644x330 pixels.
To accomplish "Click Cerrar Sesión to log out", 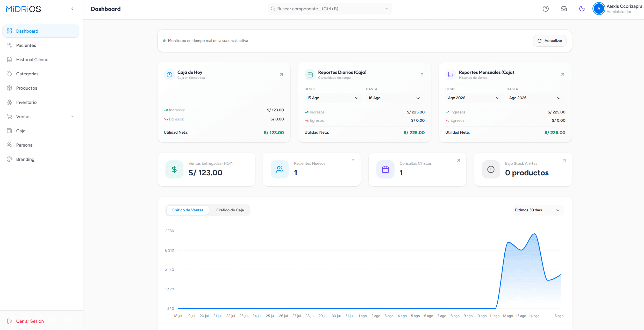I will click(x=25, y=321).
